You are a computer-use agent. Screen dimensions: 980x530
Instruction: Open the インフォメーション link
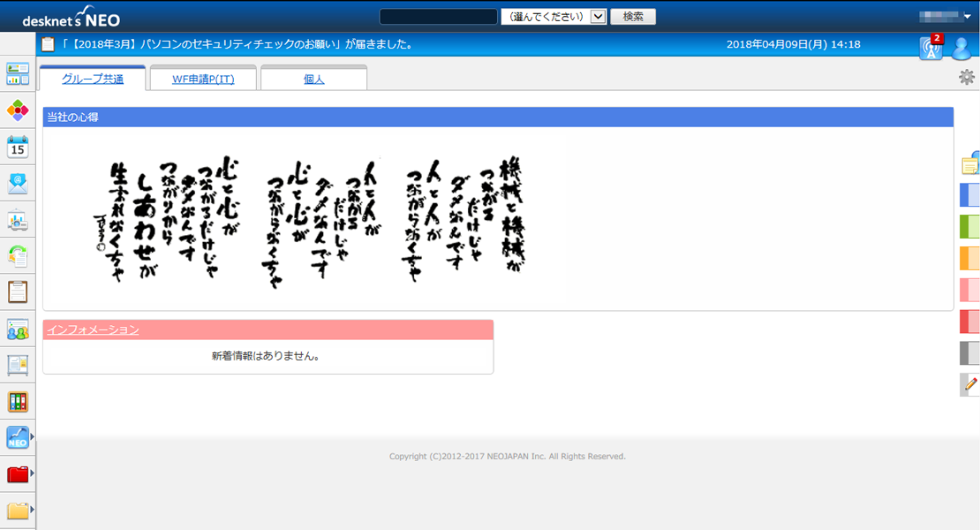(x=93, y=330)
